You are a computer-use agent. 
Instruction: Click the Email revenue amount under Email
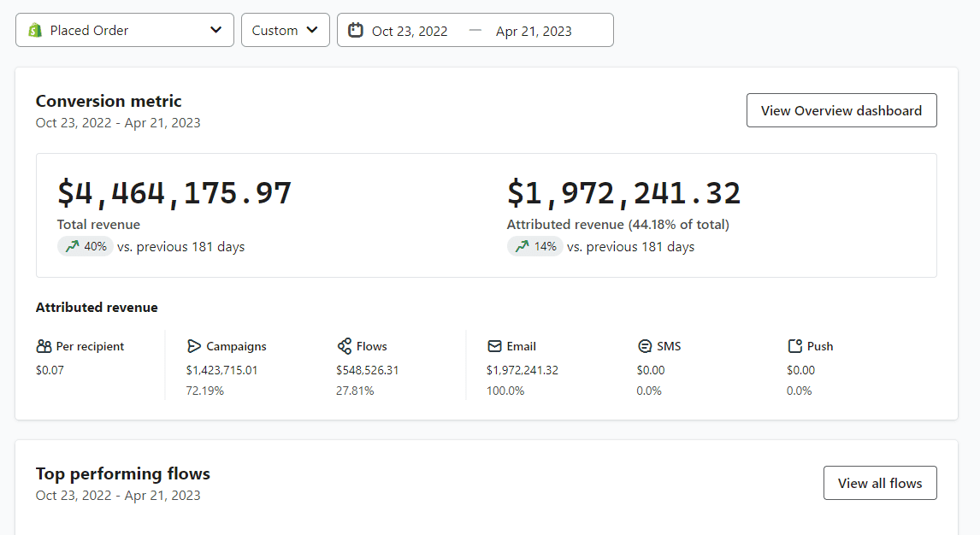522,370
